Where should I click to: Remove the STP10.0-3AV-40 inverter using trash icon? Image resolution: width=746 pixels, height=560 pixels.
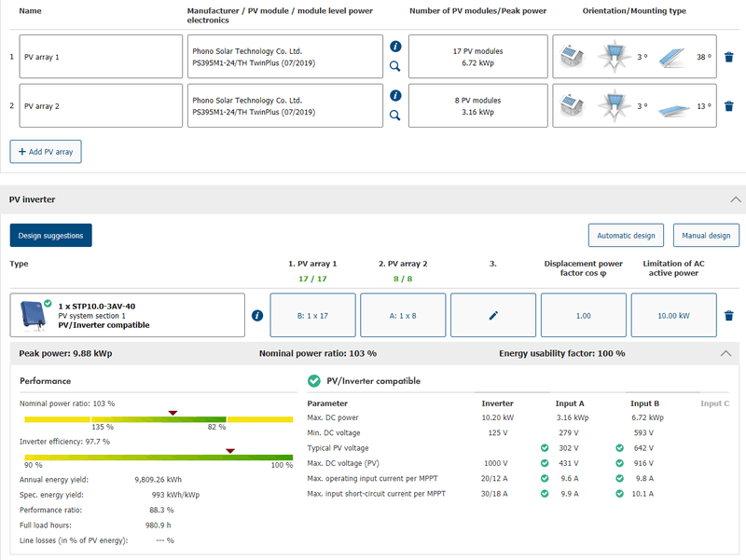(729, 316)
